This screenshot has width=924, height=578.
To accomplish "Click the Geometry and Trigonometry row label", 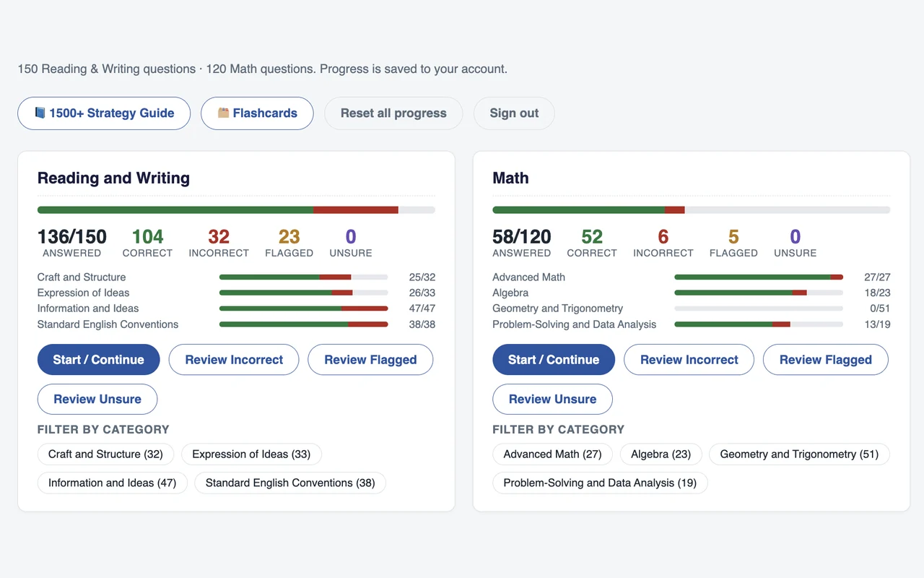I will 557,309.
